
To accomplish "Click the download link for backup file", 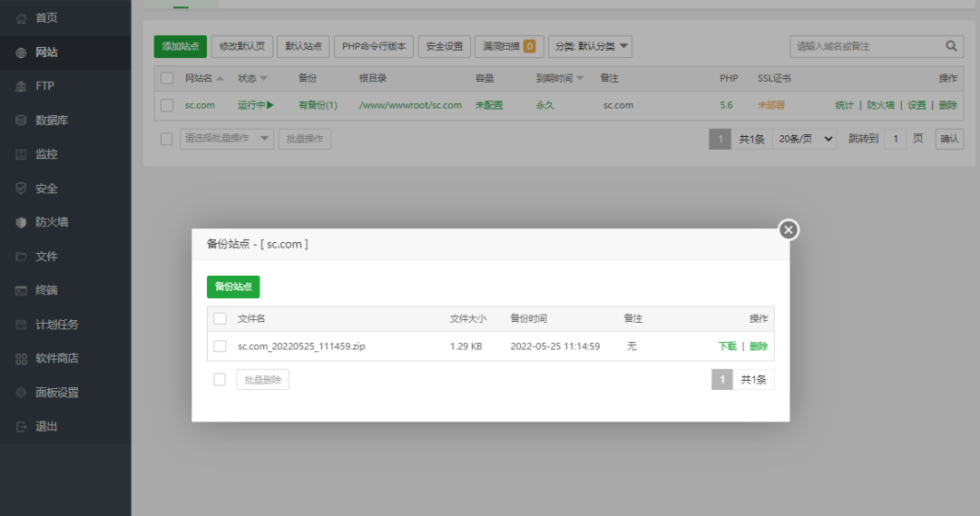I will coord(727,346).
